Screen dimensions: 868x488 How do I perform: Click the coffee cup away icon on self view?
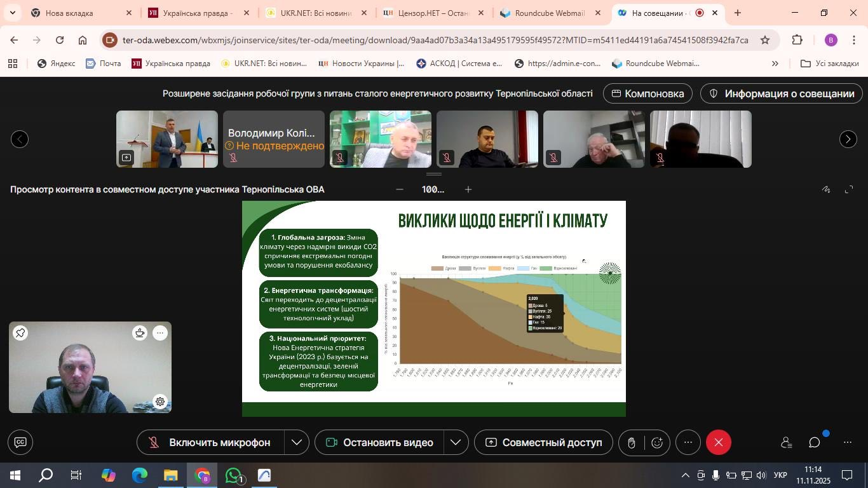pyautogui.click(x=140, y=332)
